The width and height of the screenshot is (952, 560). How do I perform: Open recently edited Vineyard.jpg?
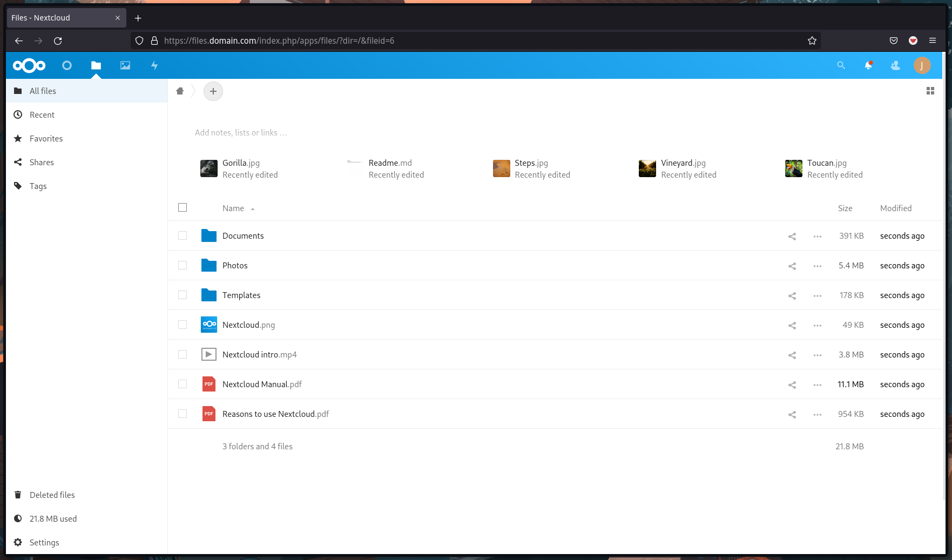point(678,168)
